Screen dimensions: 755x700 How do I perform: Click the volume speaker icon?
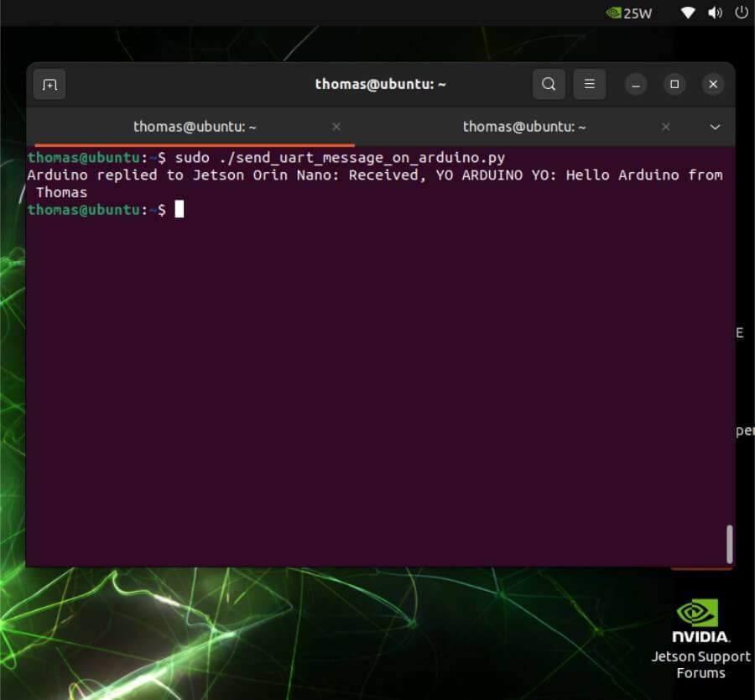(715, 13)
